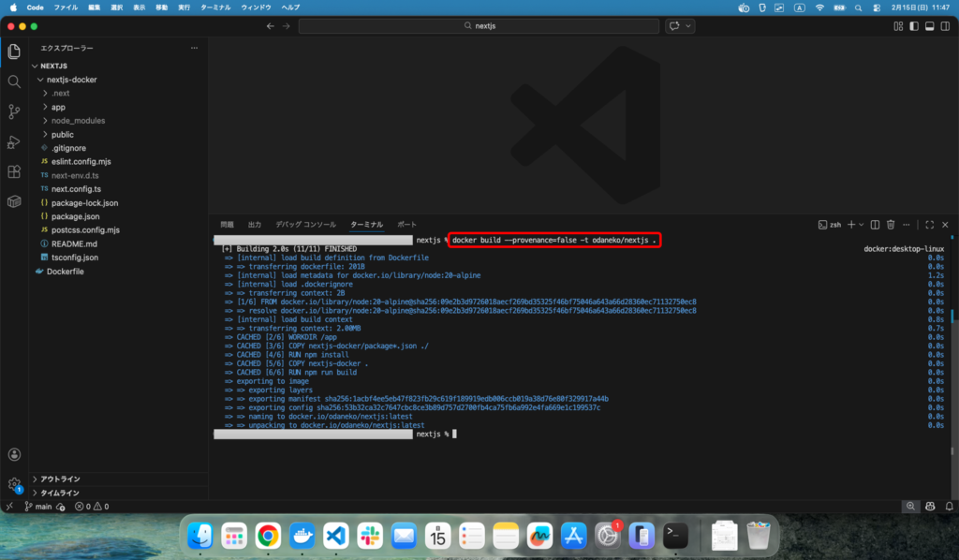Toggle maximized terminal panel size
Screen dimensions: 959x560
coord(929,225)
